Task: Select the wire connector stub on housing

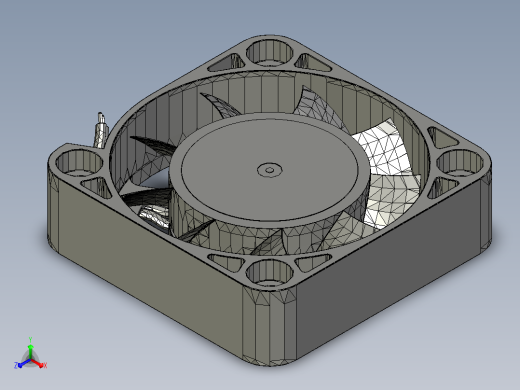Action: (x=101, y=131)
